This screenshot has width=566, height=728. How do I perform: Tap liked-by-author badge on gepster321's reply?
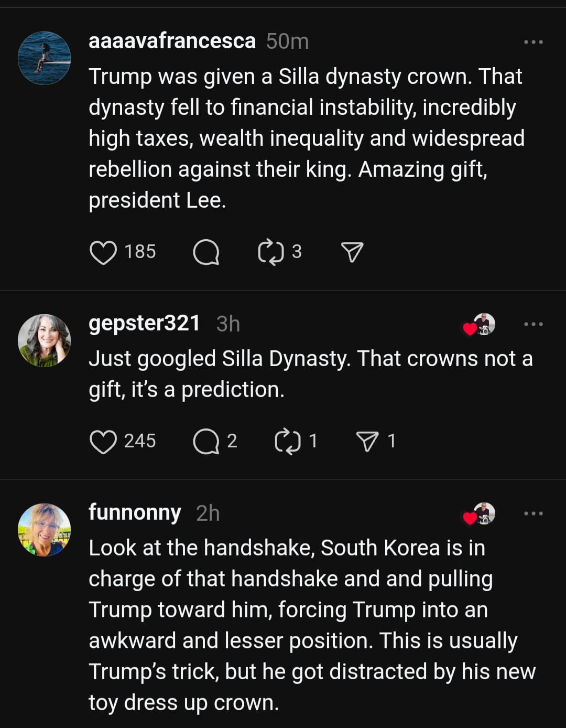pos(479,325)
